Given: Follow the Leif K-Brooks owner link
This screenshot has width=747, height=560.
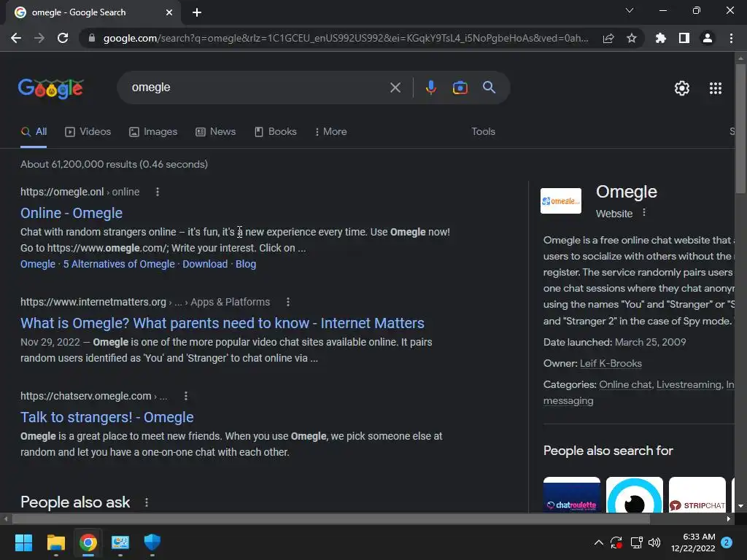Looking at the screenshot, I should (x=611, y=363).
